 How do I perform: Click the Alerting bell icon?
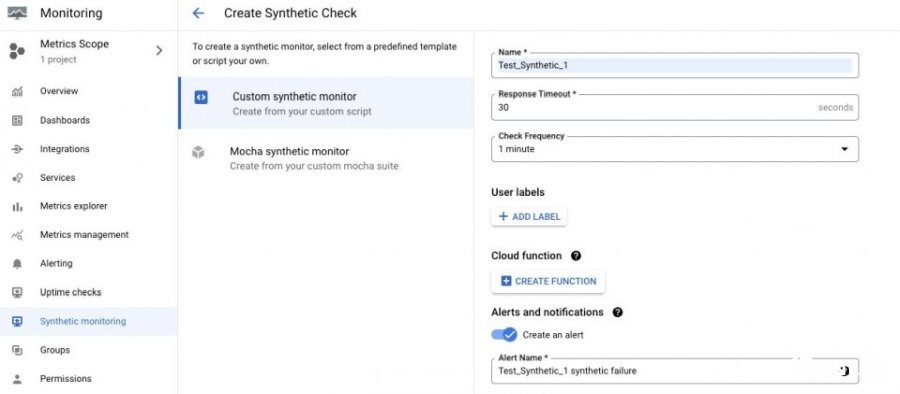click(x=17, y=264)
